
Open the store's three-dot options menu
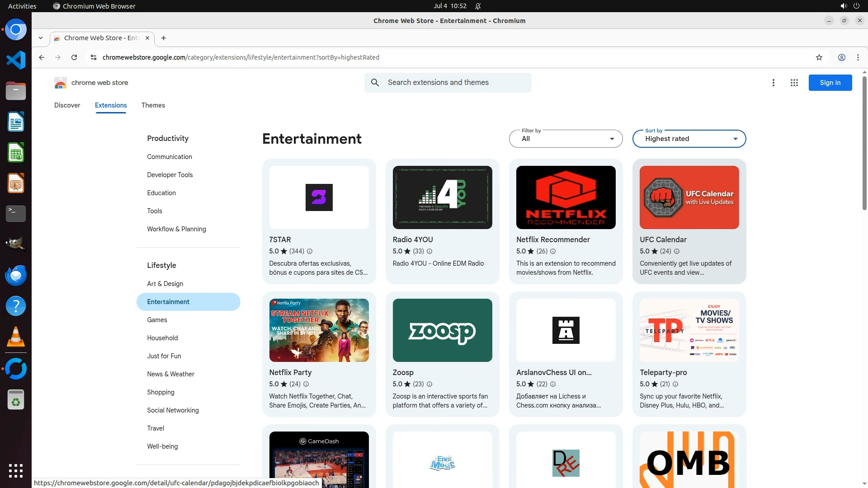[773, 83]
